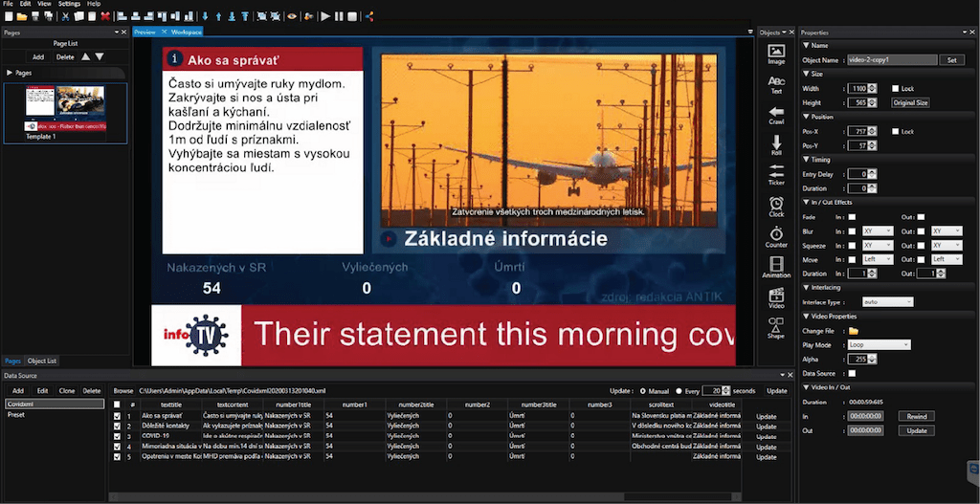
Task: Click the scissors cut icon
Action: (x=65, y=16)
